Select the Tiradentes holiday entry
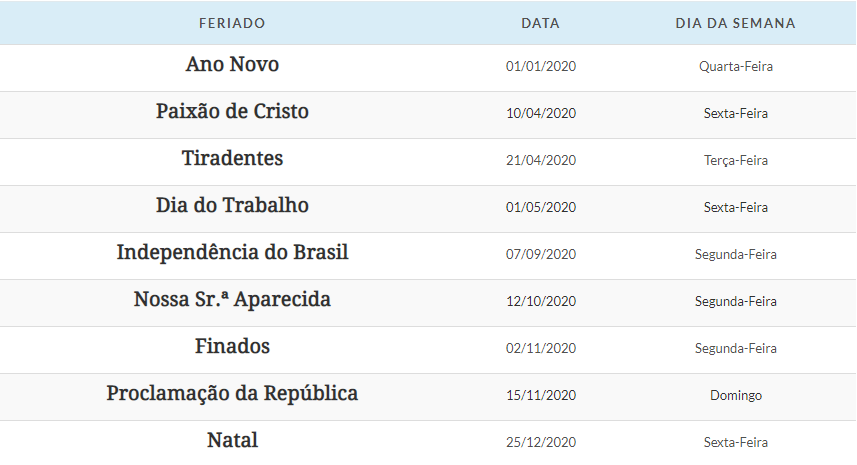This screenshot has width=857, height=465. pos(232,158)
